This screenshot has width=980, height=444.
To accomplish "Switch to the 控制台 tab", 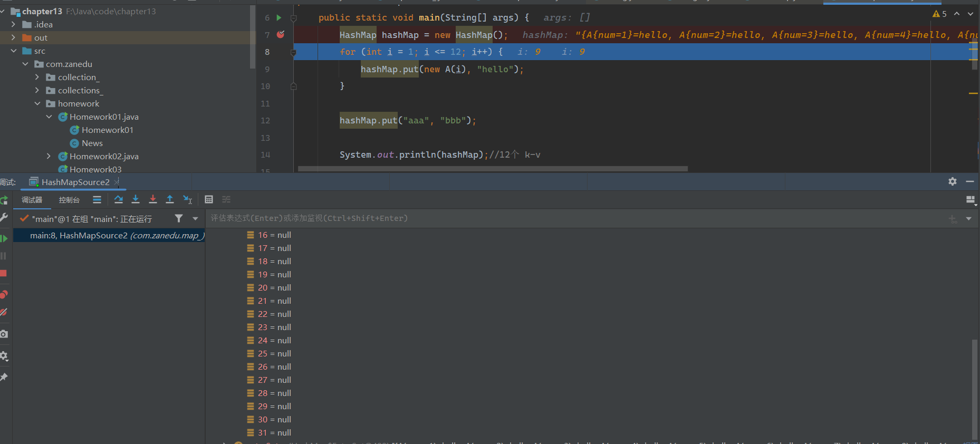I will click(x=69, y=200).
